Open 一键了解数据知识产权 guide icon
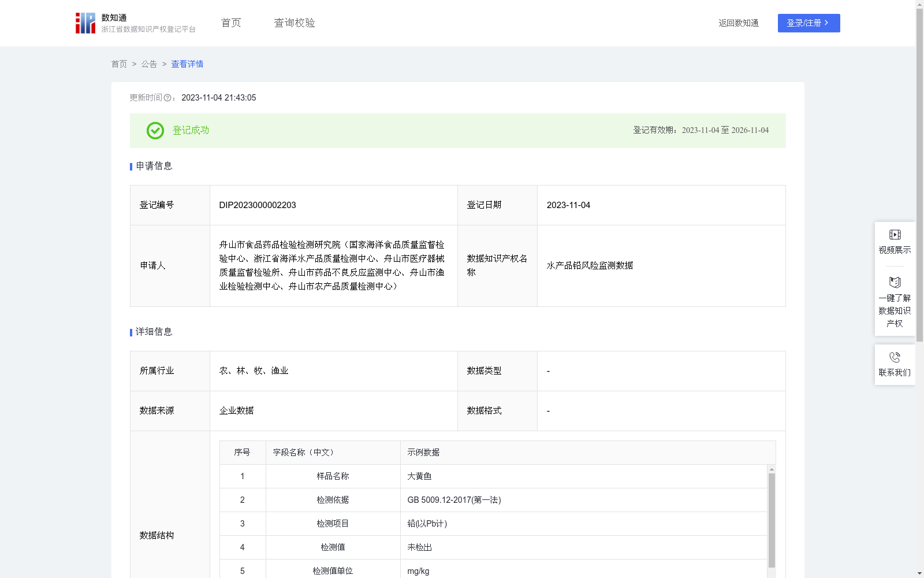924x578 pixels. pyautogui.click(x=895, y=282)
